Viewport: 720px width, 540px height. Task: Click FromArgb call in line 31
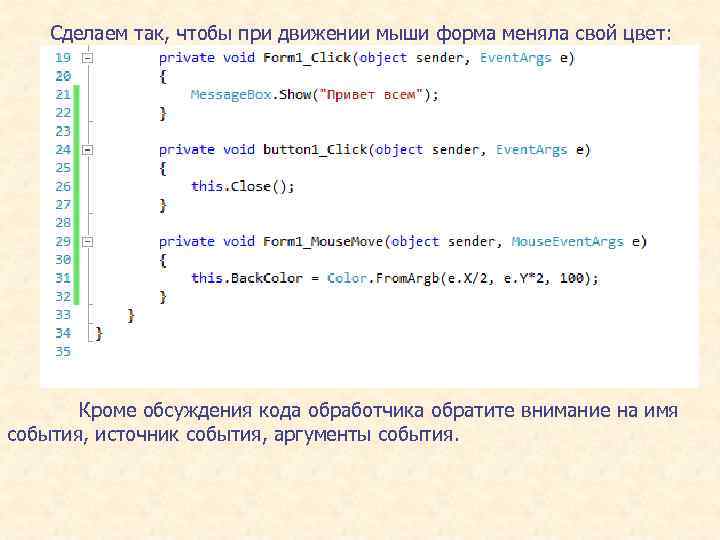pos(407,278)
